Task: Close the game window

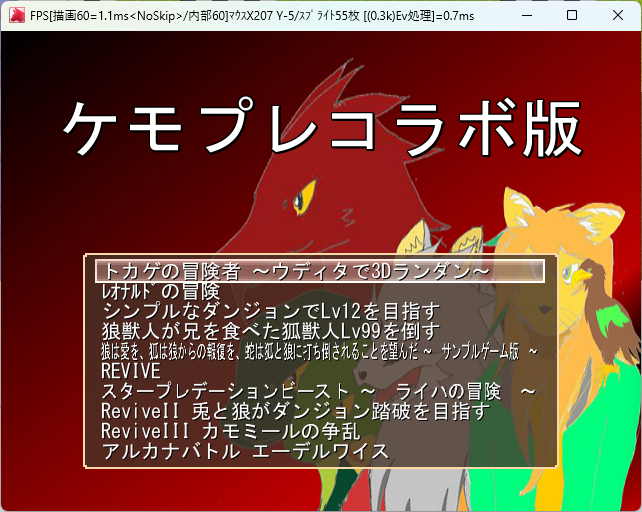Action: 618,16
